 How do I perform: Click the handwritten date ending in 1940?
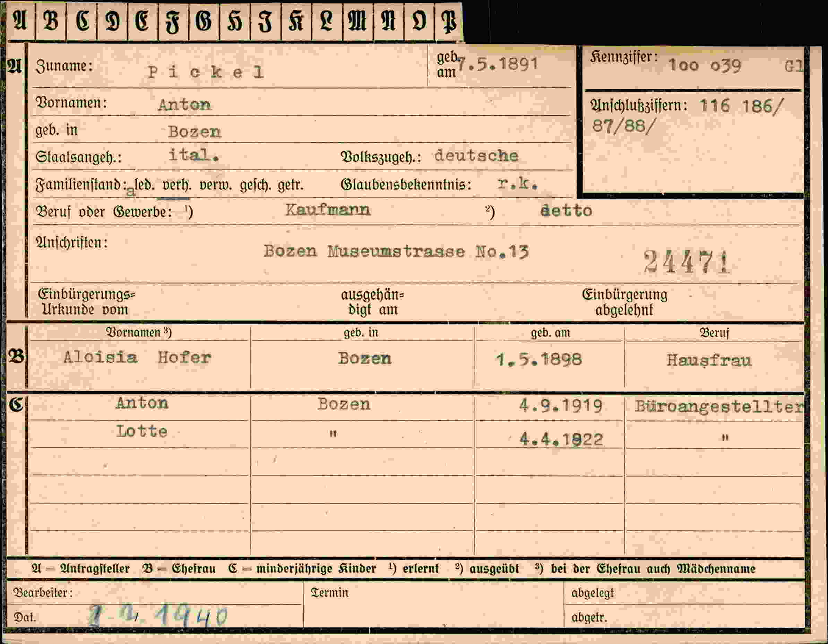[x=158, y=616]
